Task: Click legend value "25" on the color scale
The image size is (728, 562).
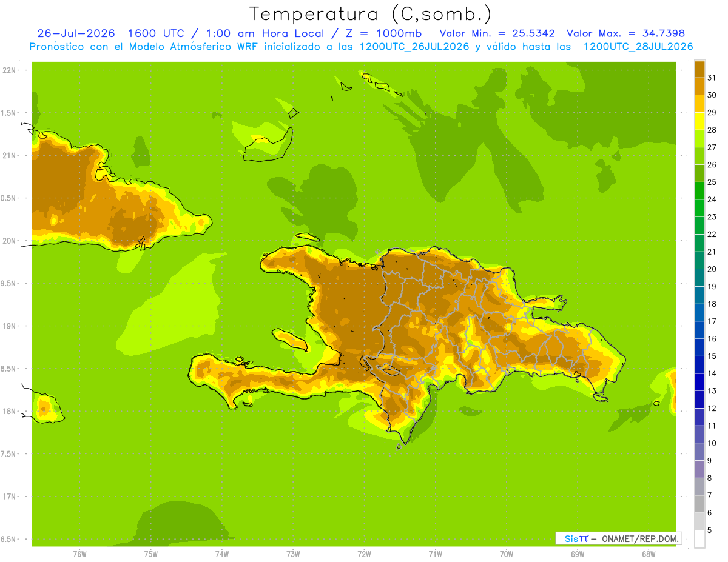Action: pos(712,182)
